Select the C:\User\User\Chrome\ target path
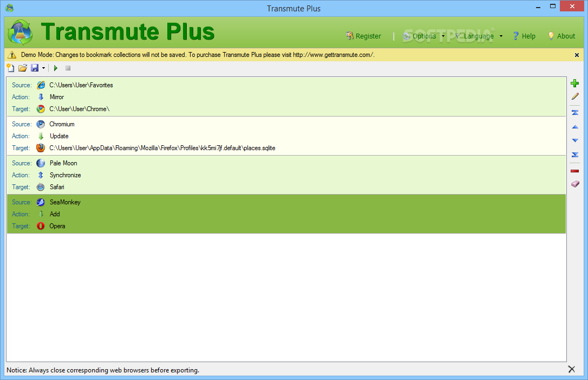The height and width of the screenshot is (380, 588). tap(80, 109)
